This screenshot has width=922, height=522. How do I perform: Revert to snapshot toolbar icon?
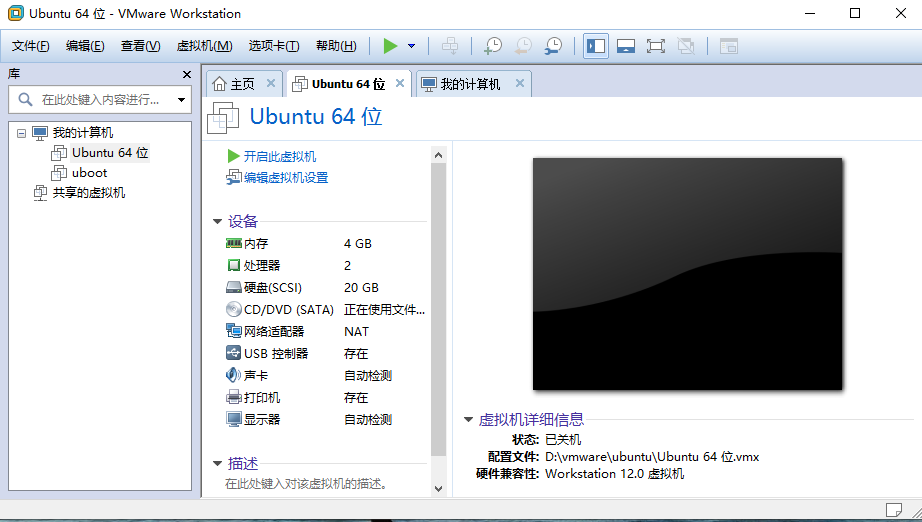pyautogui.click(x=523, y=46)
